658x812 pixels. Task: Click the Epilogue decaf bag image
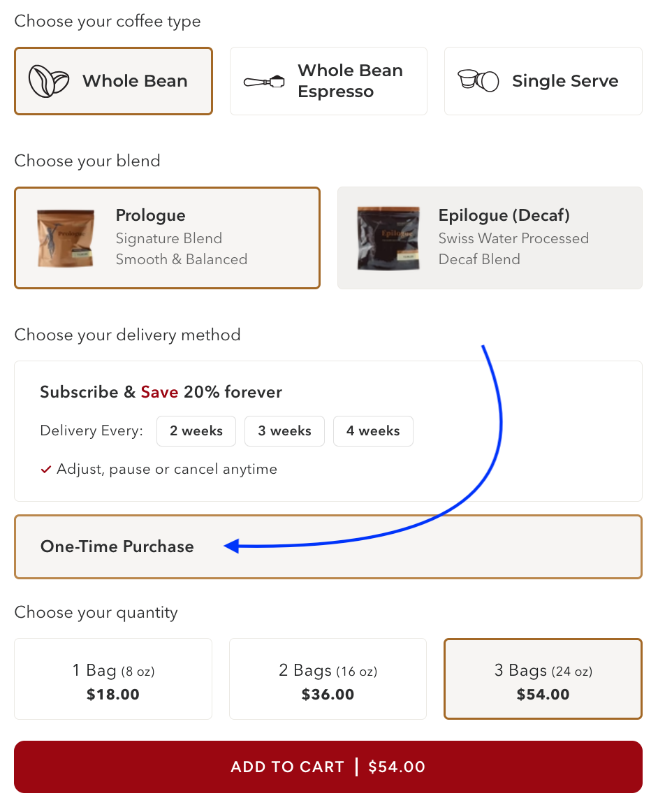[388, 238]
